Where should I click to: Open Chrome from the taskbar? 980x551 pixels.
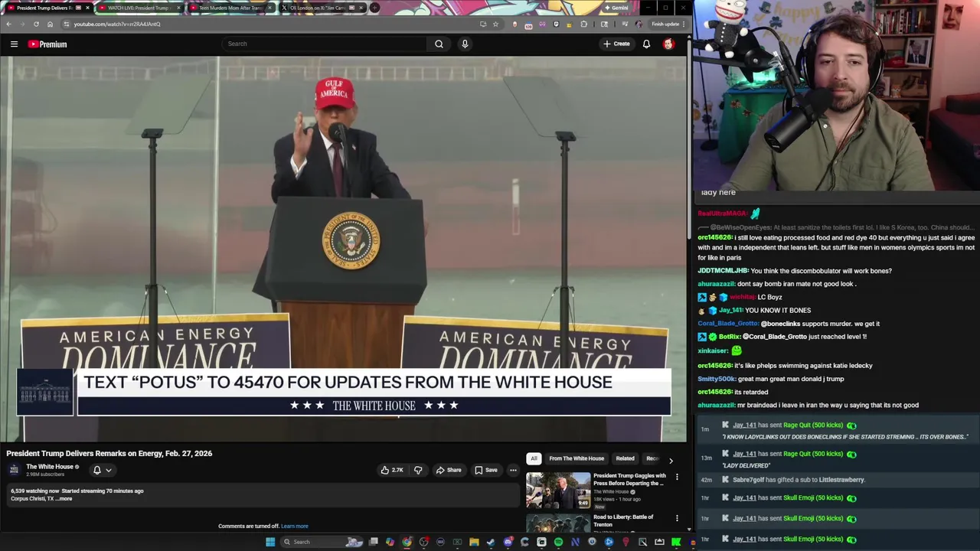pyautogui.click(x=407, y=542)
